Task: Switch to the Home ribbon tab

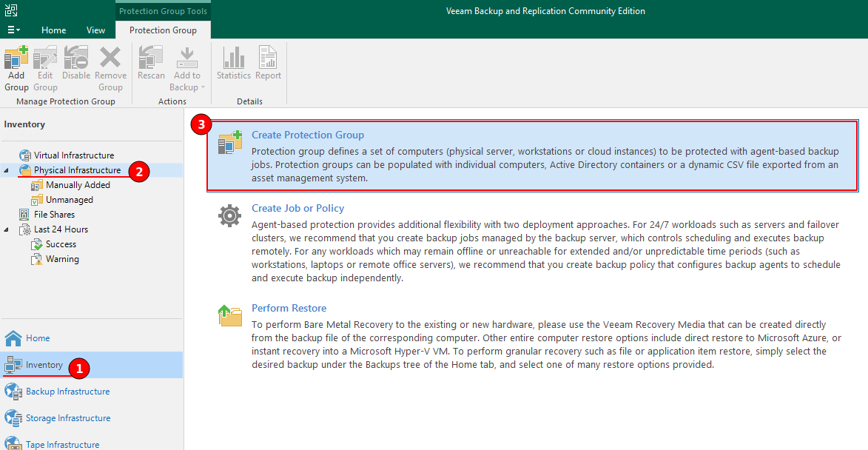Action: pos(54,30)
